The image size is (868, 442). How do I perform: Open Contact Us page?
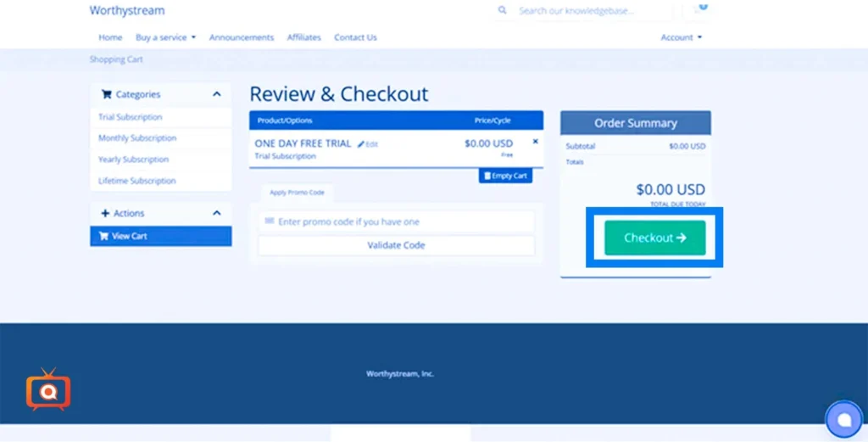355,37
